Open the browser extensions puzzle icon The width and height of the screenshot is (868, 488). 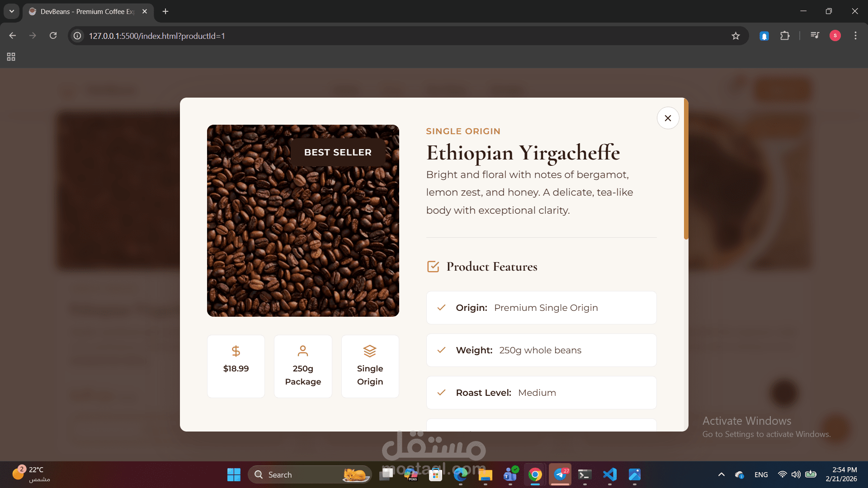click(x=785, y=36)
